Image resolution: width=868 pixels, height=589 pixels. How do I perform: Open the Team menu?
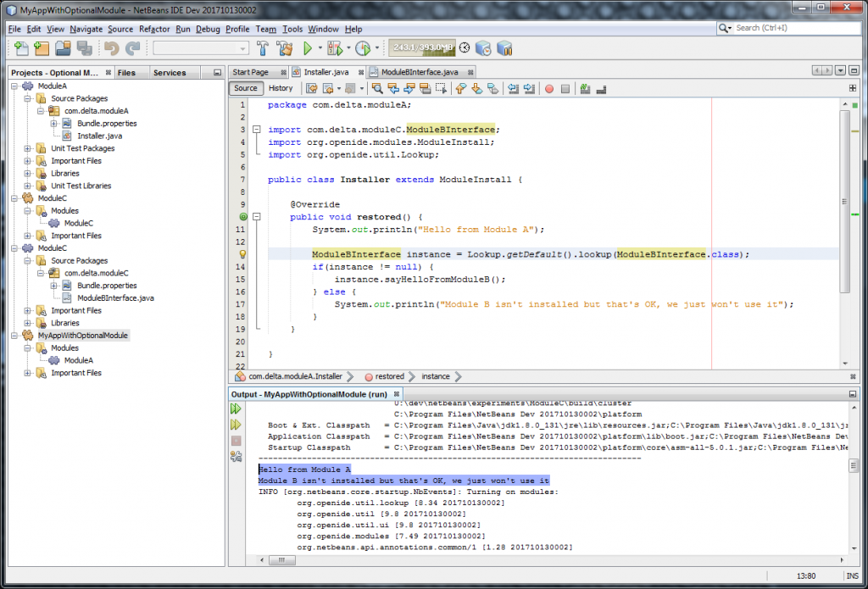pyautogui.click(x=265, y=29)
